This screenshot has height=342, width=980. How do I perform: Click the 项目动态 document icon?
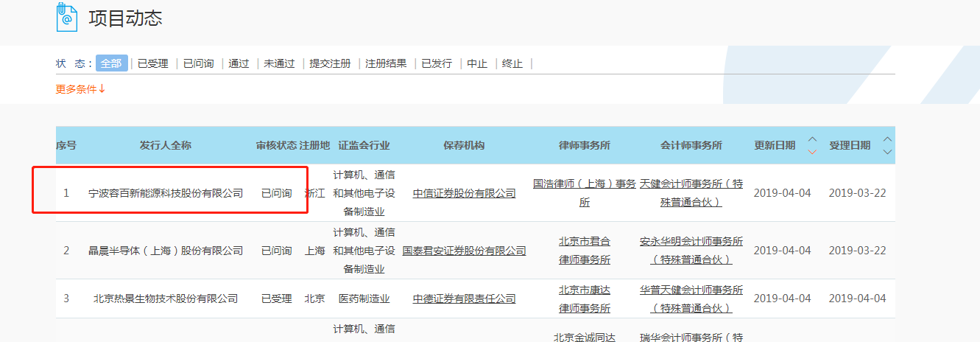(67, 17)
